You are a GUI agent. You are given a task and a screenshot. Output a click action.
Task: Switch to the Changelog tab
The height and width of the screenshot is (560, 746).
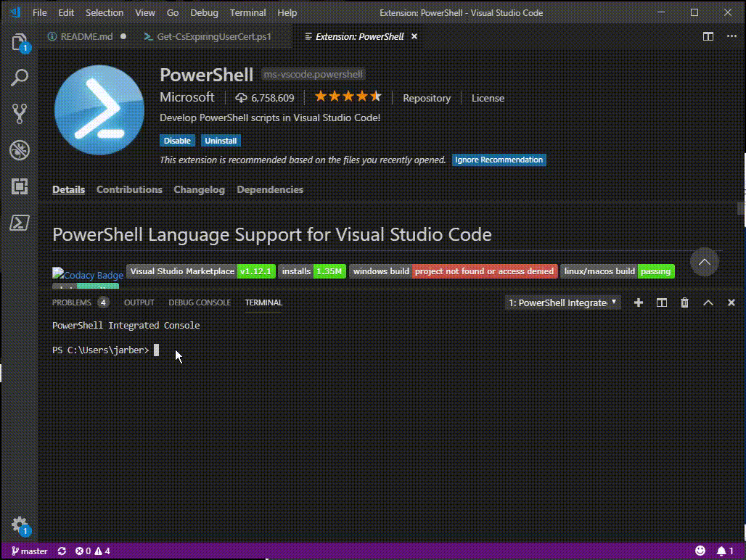click(199, 189)
